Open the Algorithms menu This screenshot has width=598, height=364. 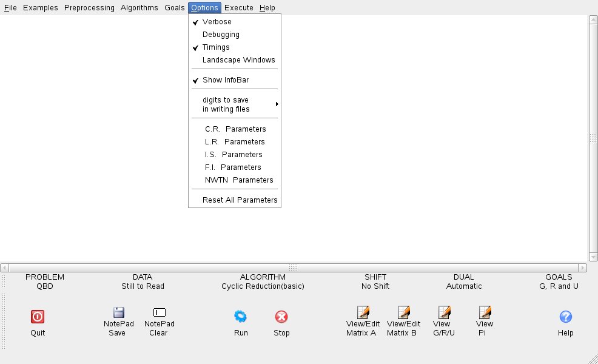coord(139,8)
